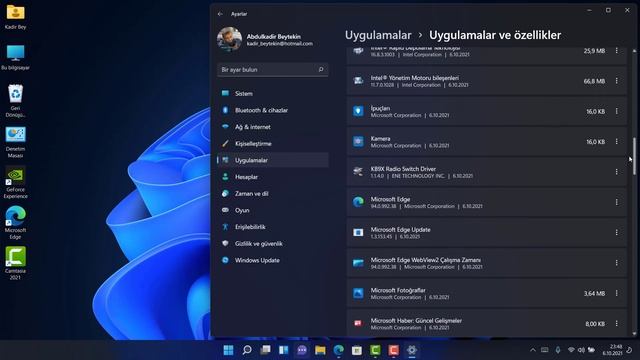Open options for Microsoft Haber app
Viewport: 640px width, 360px height.
(616, 323)
